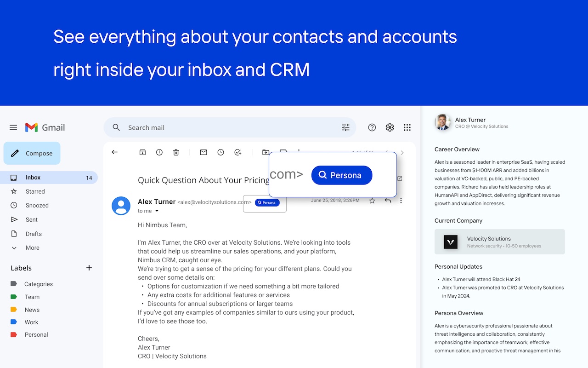Click the sender avatar next to Alex Turner
The image size is (588, 368).
click(x=121, y=206)
